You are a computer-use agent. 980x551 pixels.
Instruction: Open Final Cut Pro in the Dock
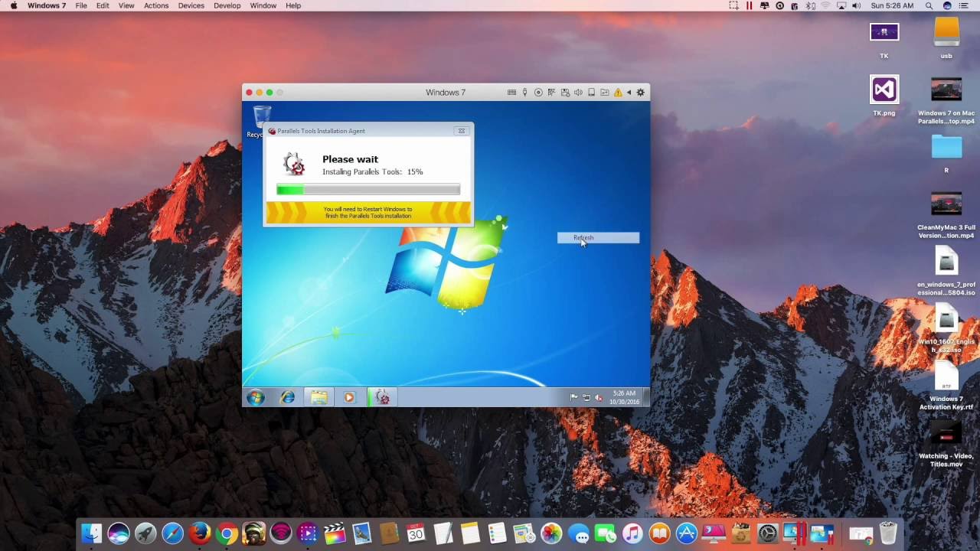(335, 533)
